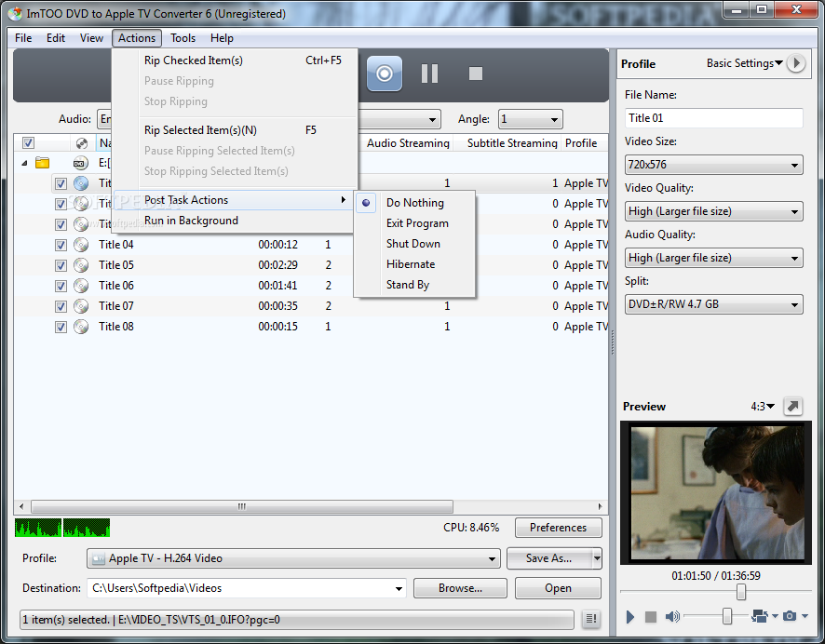The height and width of the screenshot is (644, 825).
Task: Click the preview volume slider handle
Action: point(727,615)
